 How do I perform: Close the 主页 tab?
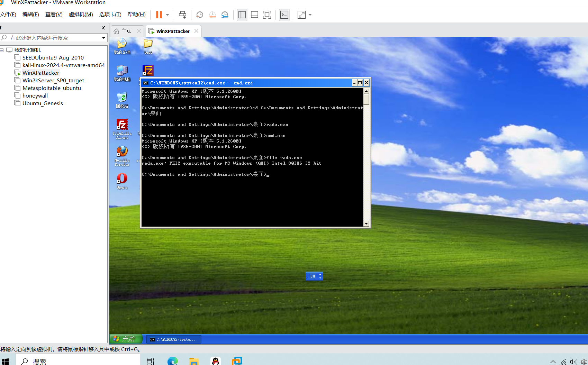(139, 31)
